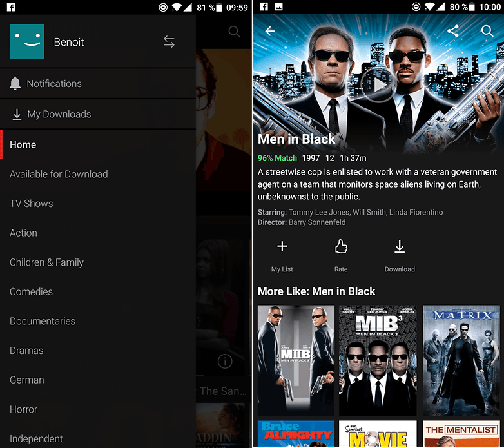Open The Matrix poster
The height and width of the screenshot is (448, 504).
tap(461, 360)
